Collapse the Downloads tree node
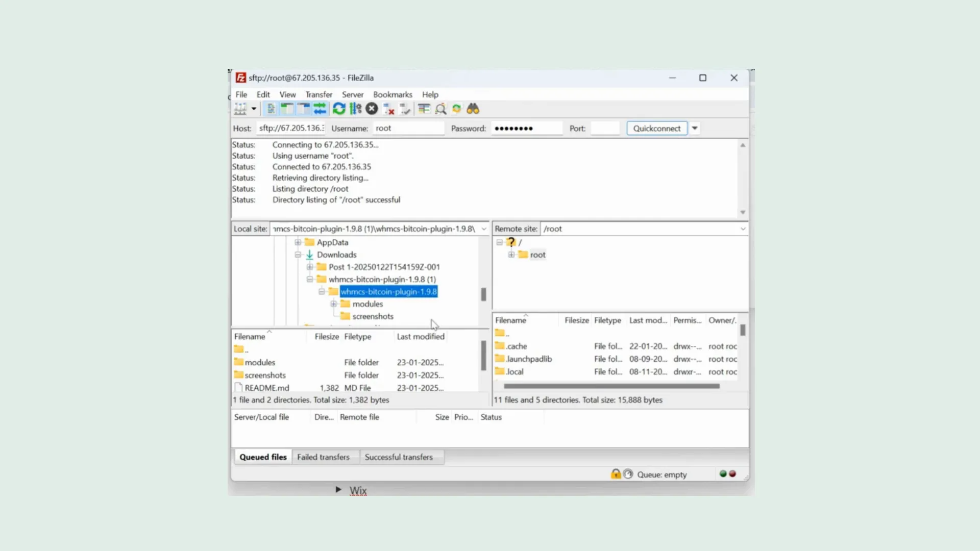980x551 pixels. tap(298, 255)
